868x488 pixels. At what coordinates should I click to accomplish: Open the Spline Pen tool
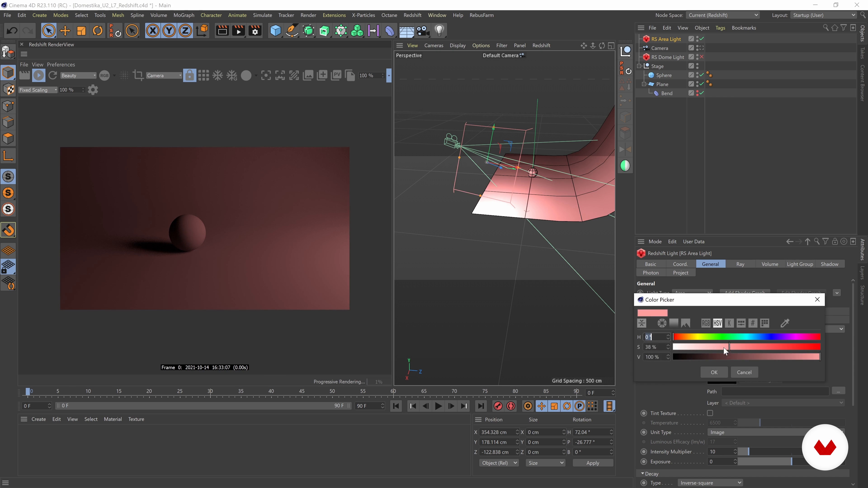click(x=292, y=31)
